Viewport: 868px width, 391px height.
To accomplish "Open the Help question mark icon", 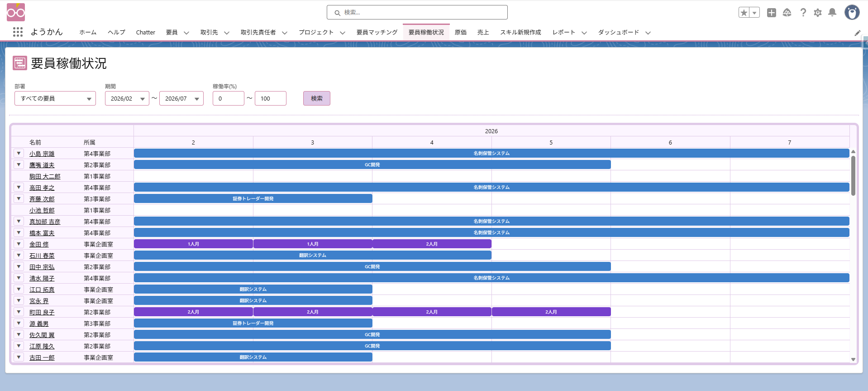I will point(803,13).
